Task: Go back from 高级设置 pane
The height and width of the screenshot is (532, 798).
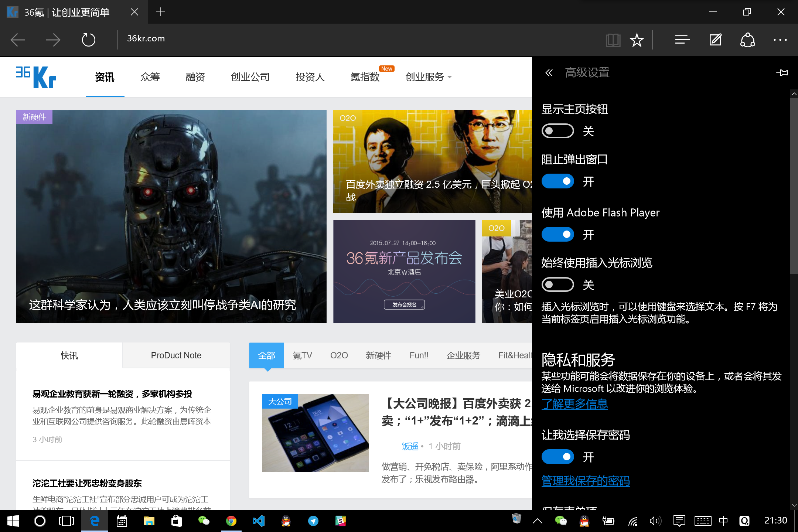Action: [x=549, y=73]
